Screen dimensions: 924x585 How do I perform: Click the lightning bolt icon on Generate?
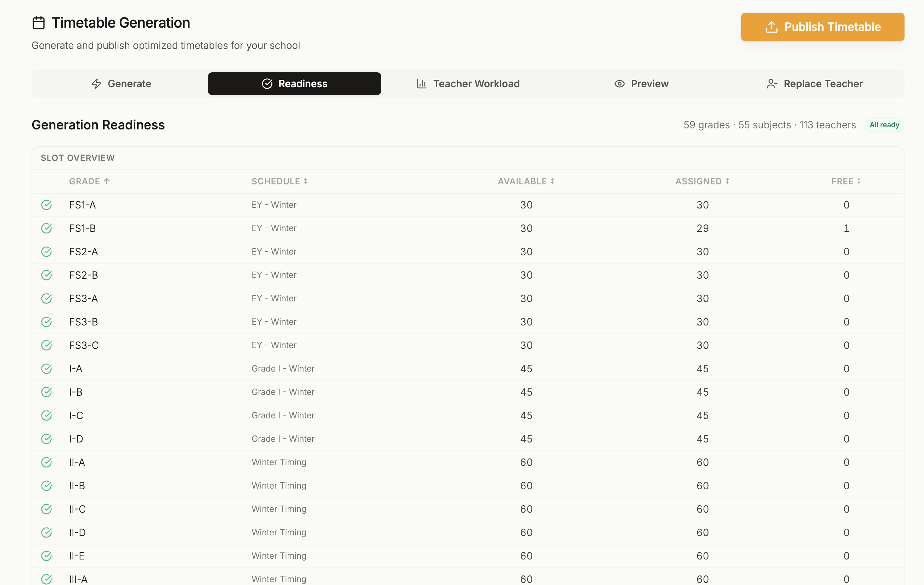click(96, 84)
